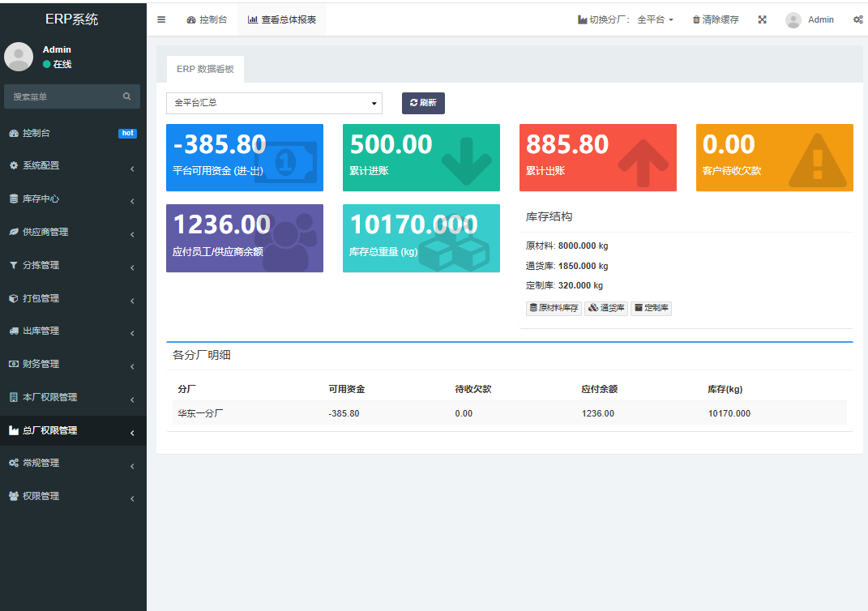This screenshot has width=868, height=611.
Task: Open 库存中心 in the sidebar menu
Action: pos(73,199)
